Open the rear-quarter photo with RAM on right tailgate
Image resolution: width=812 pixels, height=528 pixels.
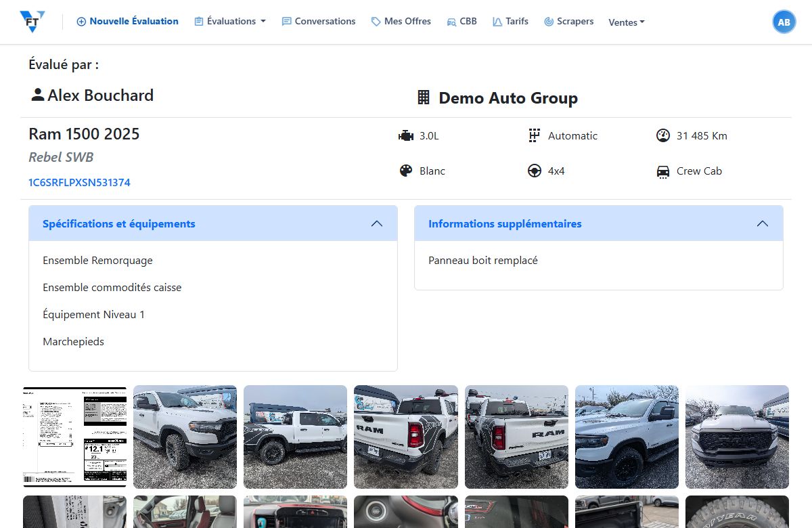coord(516,437)
